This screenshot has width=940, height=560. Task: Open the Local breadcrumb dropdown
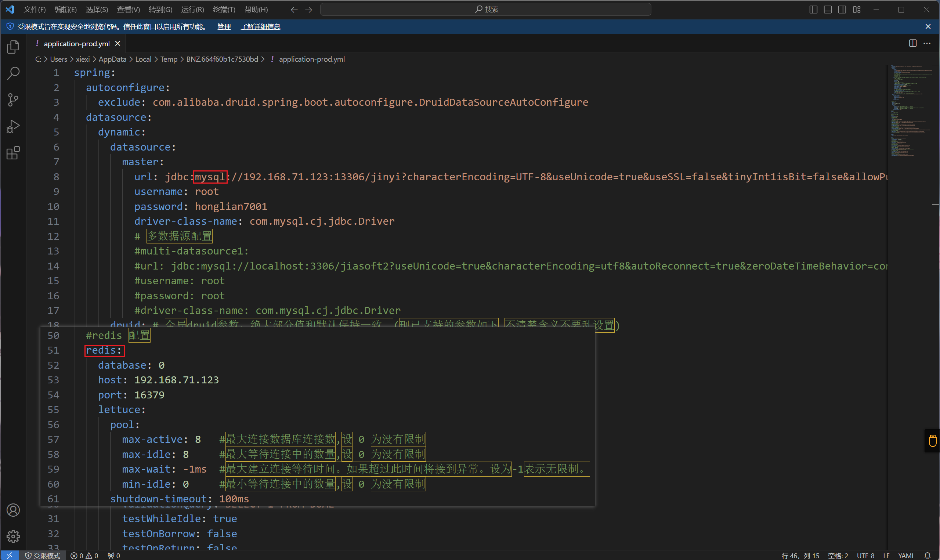pos(143,59)
